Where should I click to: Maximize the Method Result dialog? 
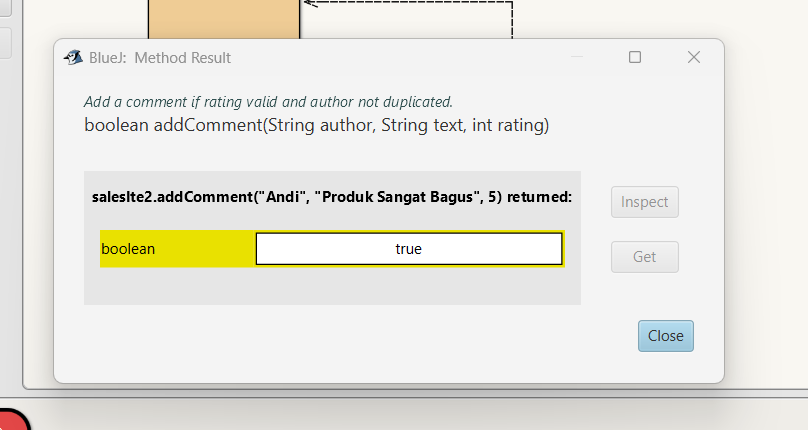click(634, 58)
